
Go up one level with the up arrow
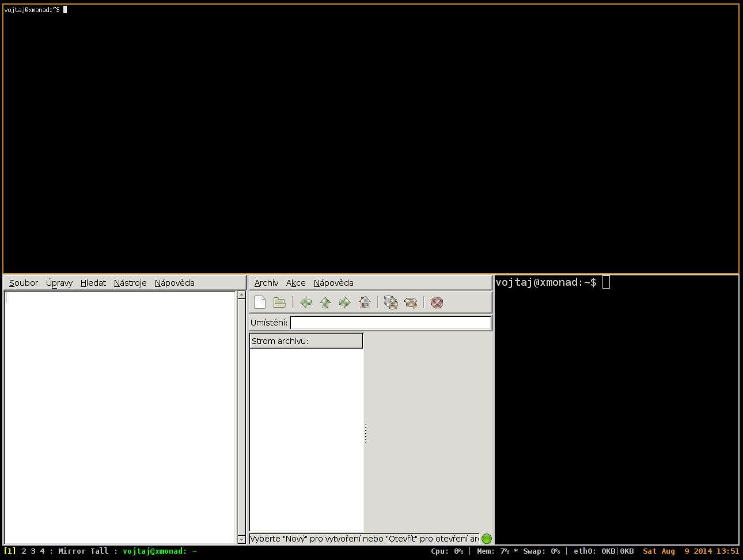(325, 302)
